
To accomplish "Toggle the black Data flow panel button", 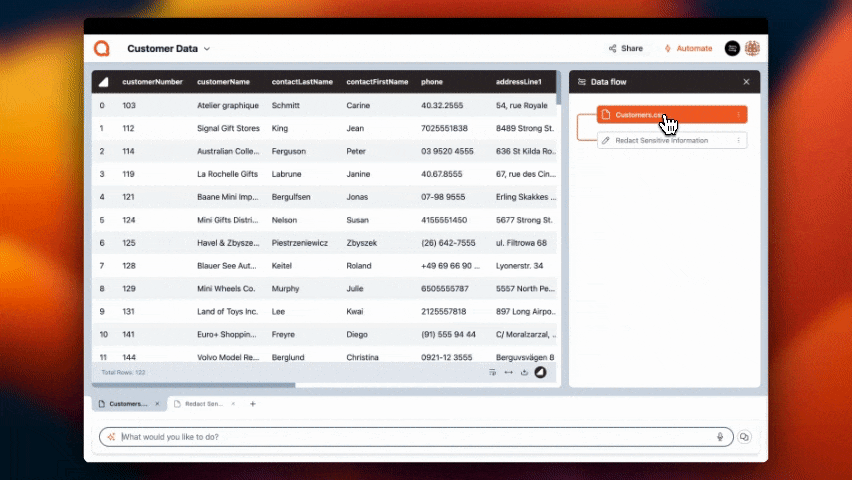I will point(732,48).
